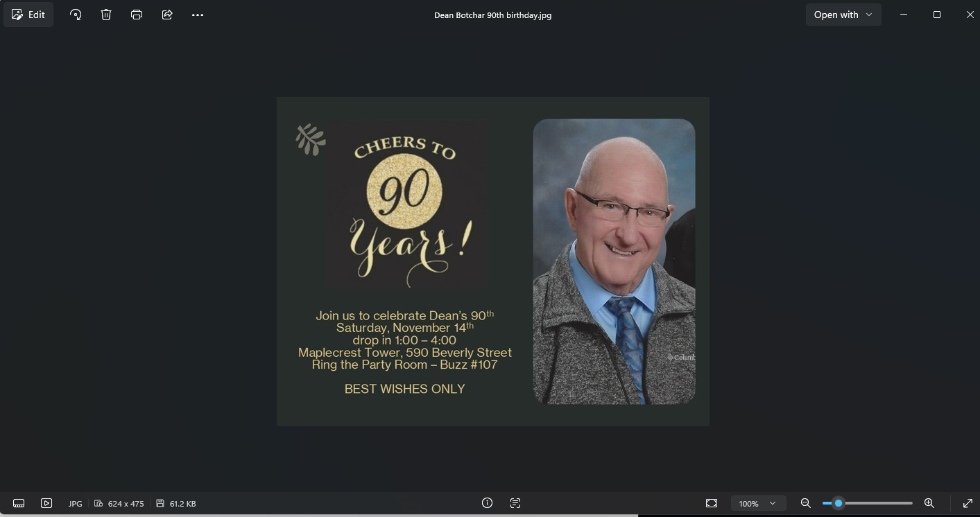Print the image using the printer icon
980x517 pixels.
point(137,15)
